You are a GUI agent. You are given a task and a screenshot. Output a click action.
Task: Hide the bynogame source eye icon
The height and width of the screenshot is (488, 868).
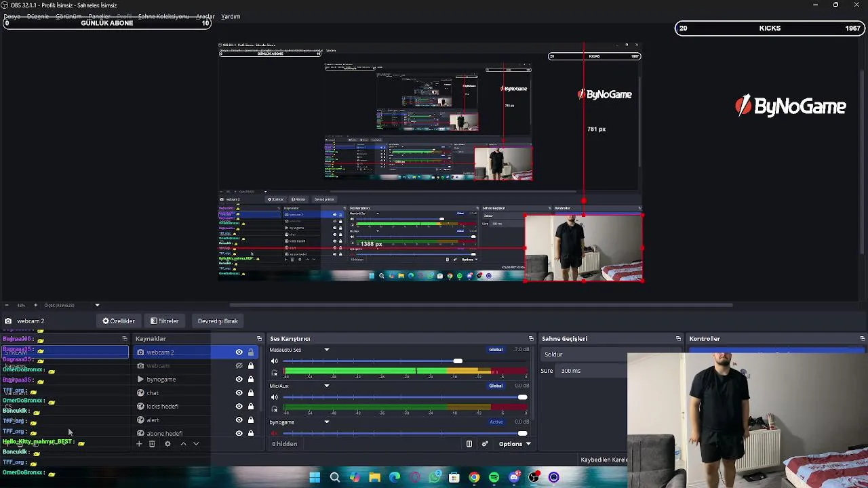click(239, 380)
